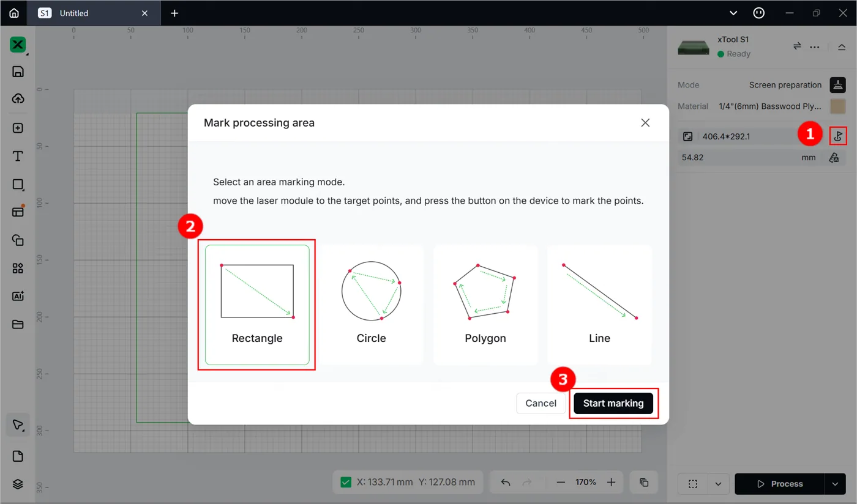Open the pages panel icon

point(18,456)
